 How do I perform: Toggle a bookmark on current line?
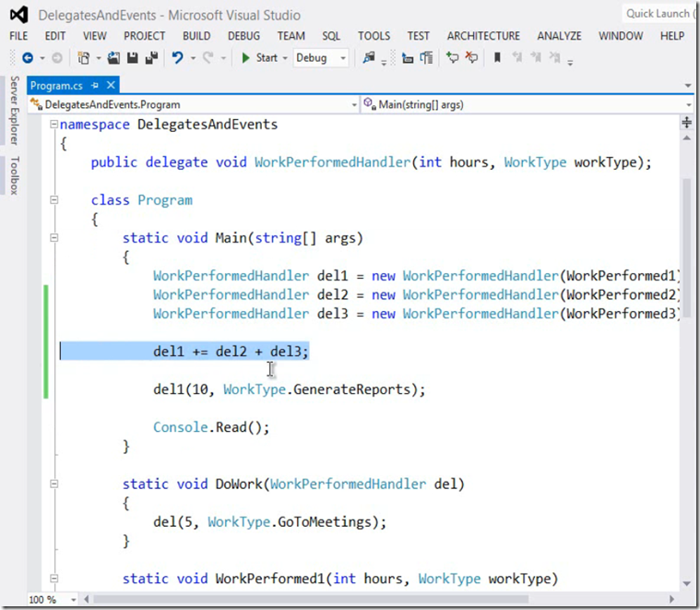(x=497, y=57)
